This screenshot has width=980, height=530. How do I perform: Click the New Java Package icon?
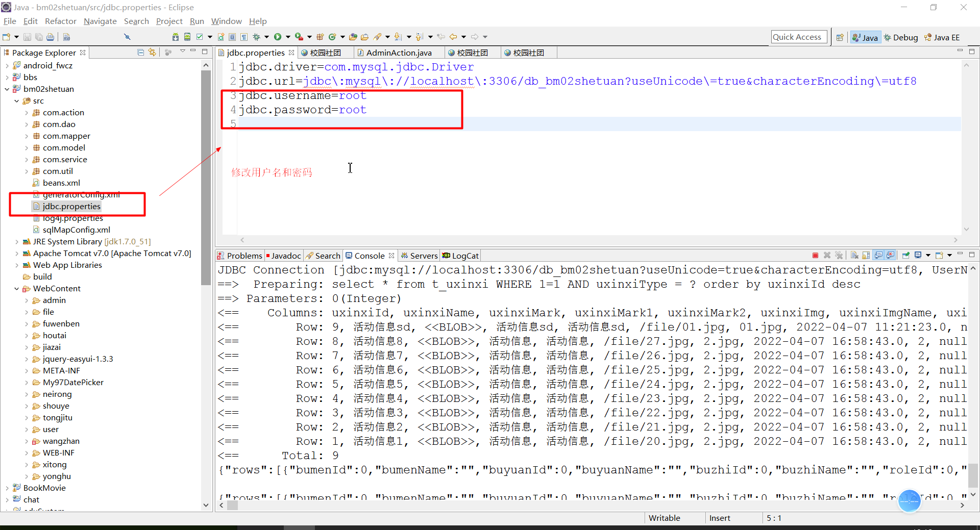(x=320, y=37)
